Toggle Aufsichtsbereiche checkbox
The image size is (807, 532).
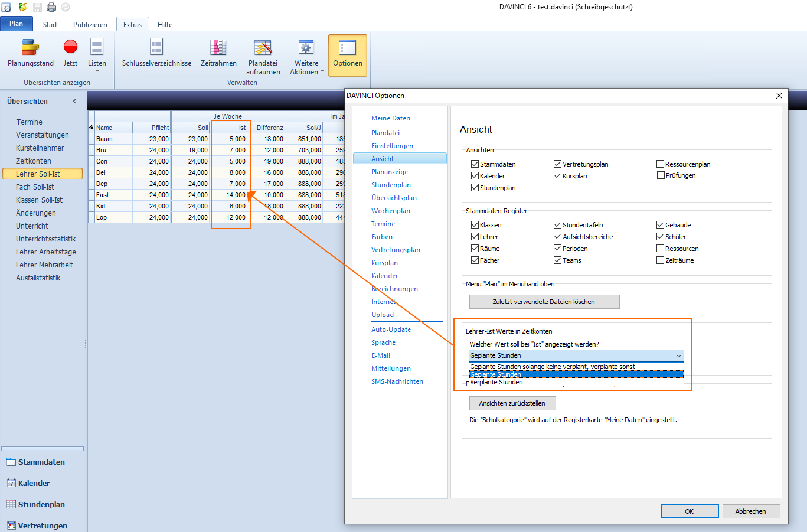pyautogui.click(x=557, y=237)
